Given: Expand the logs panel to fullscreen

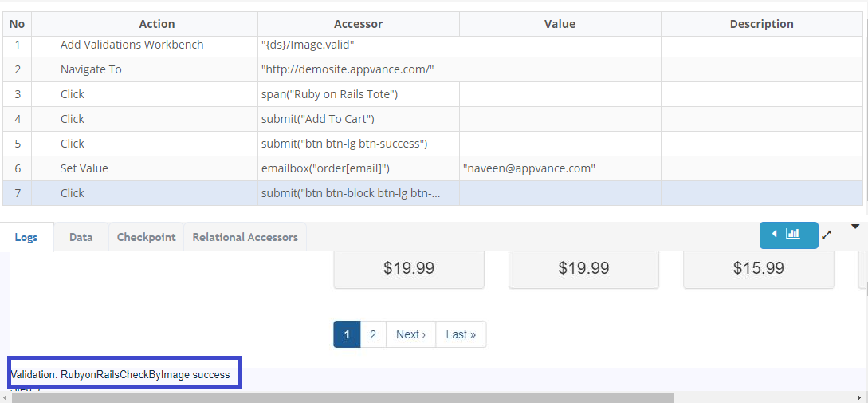Looking at the screenshot, I should pyautogui.click(x=827, y=235).
